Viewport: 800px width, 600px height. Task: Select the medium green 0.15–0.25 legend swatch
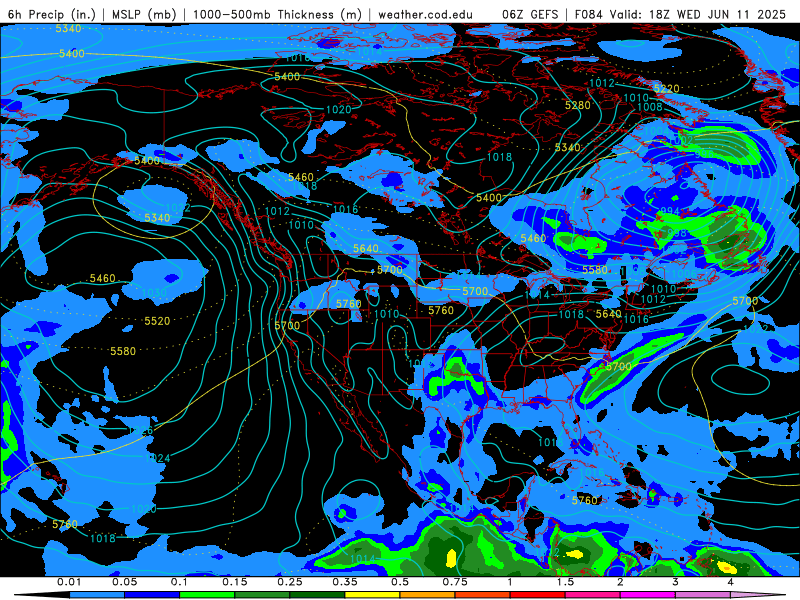(x=262, y=595)
